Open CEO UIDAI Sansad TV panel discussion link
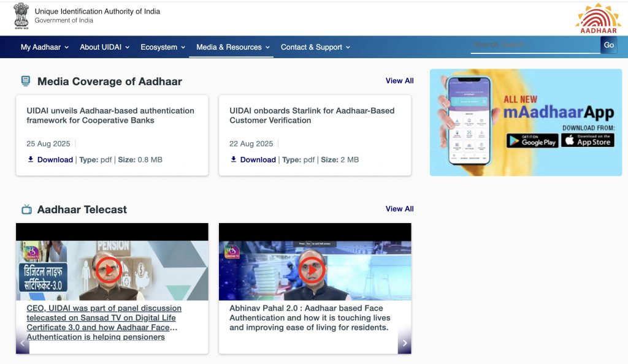This screenshot has width=628, height=364. pos(104,322)
